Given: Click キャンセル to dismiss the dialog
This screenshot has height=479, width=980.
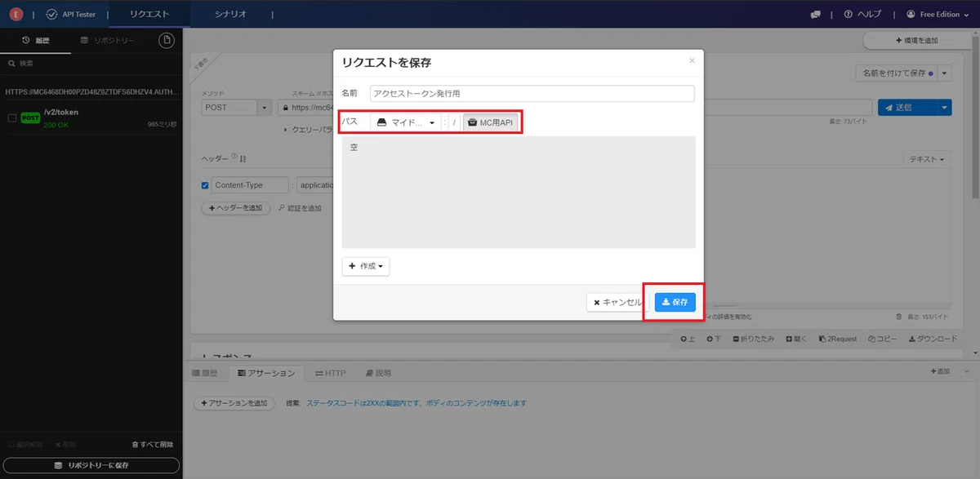Looking at the screenshot, I should [617, 302].
